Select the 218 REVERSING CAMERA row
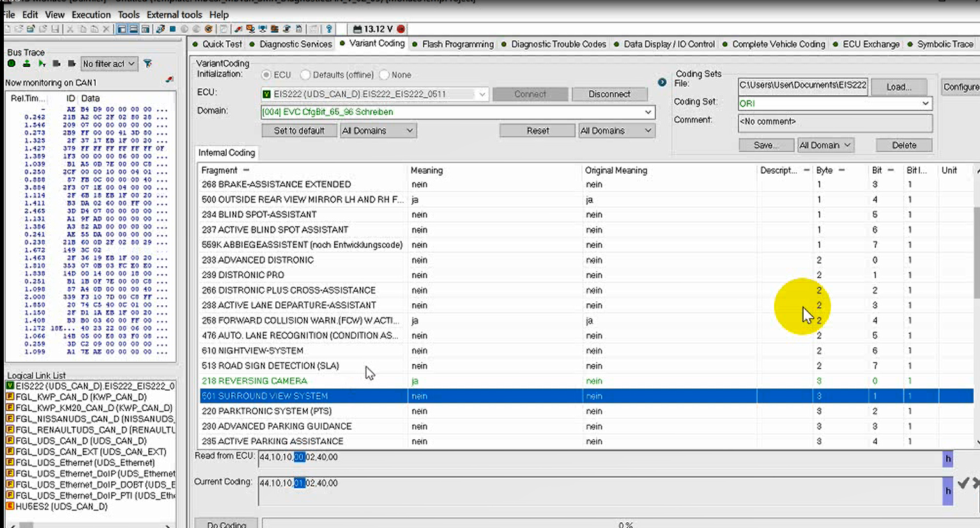Screen dimensions: 980x528 586,381
